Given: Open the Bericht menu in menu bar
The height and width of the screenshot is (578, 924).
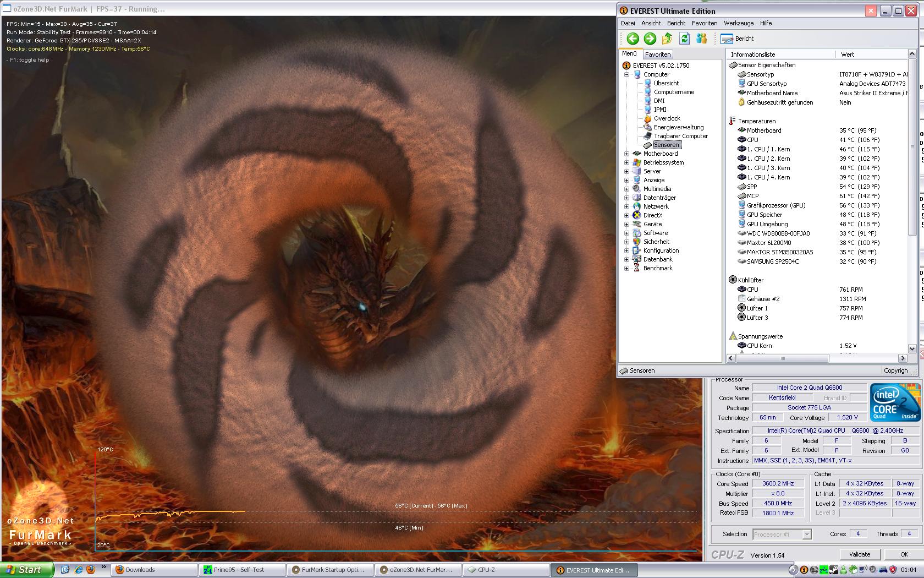Looking at the screenshot, I should (x=676, y=23).
